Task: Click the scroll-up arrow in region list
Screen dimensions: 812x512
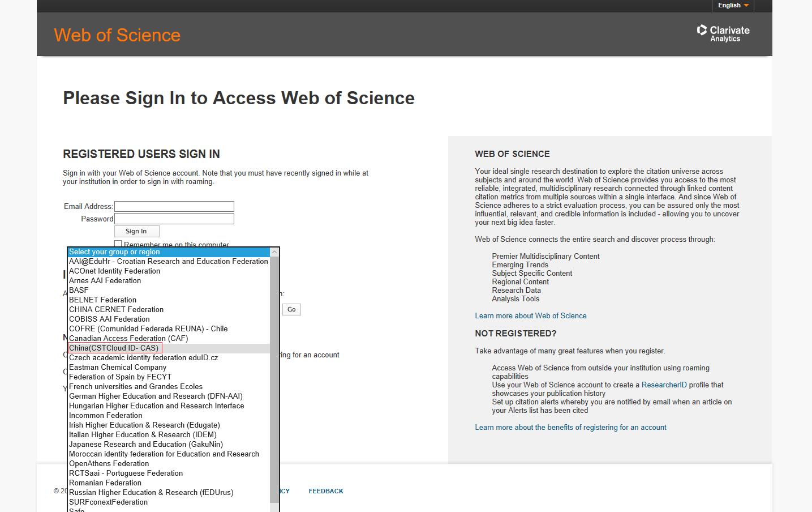Action: pyautogui.click(x=274, y=252)
